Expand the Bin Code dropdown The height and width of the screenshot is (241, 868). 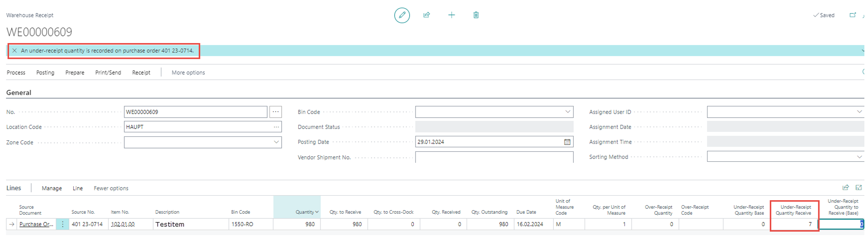567,112
